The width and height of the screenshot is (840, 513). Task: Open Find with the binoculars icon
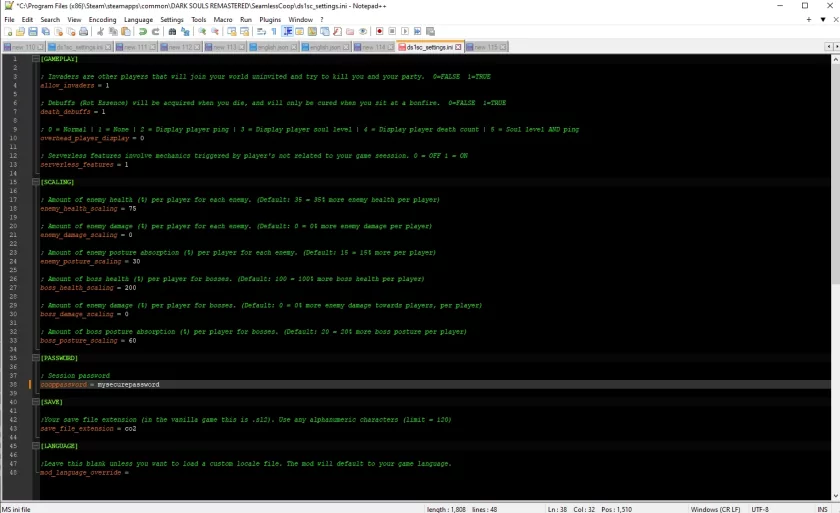coord(172,32)
